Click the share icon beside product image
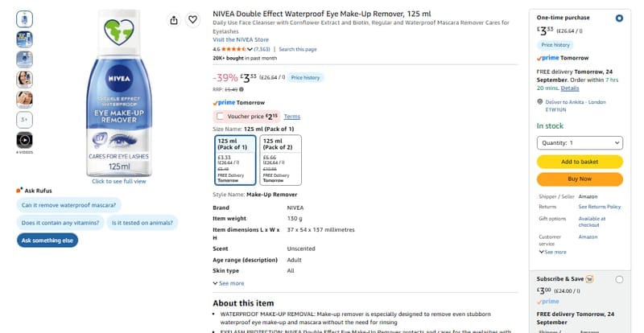The height and width of the screenshot is (333, 644). [174, 20]
